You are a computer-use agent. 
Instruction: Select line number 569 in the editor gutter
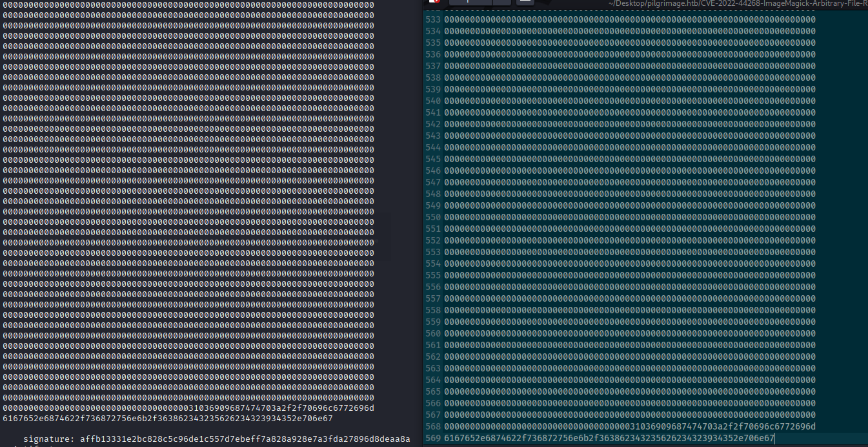(x=433, y=439)
